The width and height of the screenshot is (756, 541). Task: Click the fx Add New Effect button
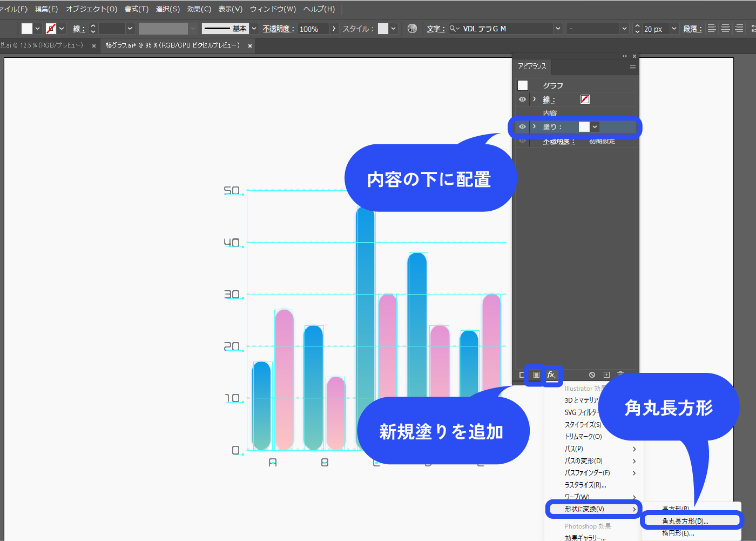click(551, 375)
